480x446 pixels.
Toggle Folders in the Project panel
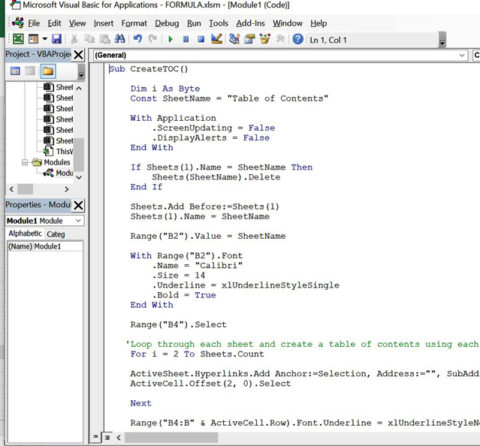click(x=48, y=71)
